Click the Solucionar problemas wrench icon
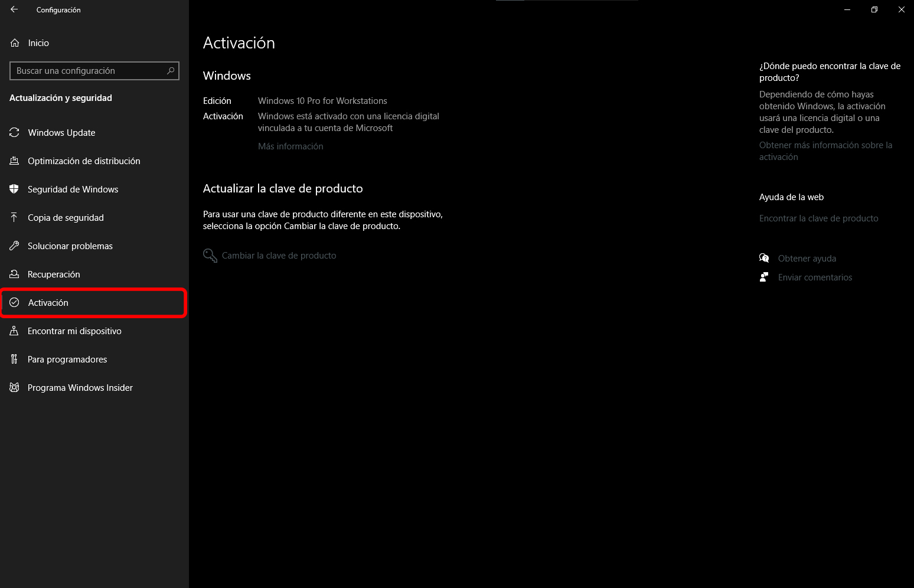This screenshot has height=588, width=914. [14, 246]
